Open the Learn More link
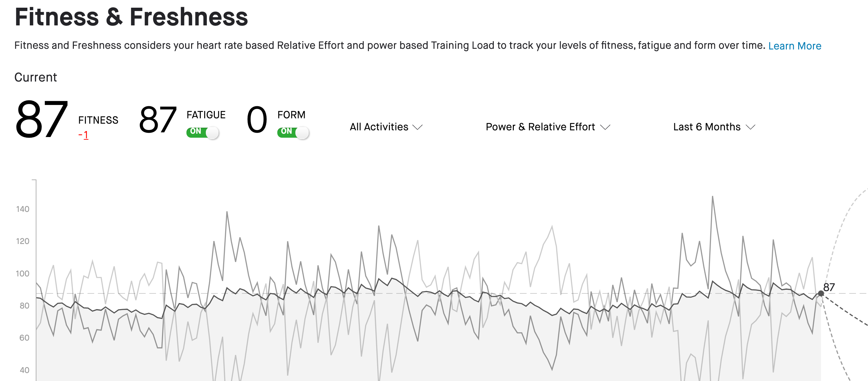This screenshot has height=381, width=868. click(x=794, y=46)
